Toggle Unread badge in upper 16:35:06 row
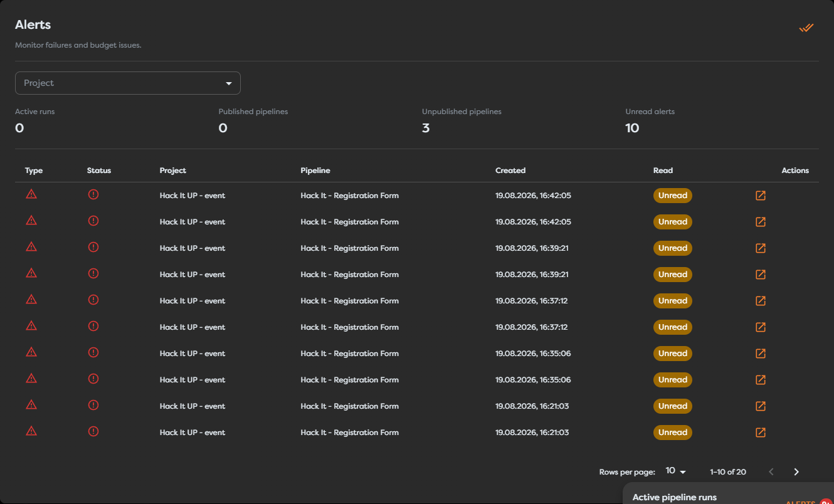The width and height of the screenshot is (834, 504). (673, 354)
